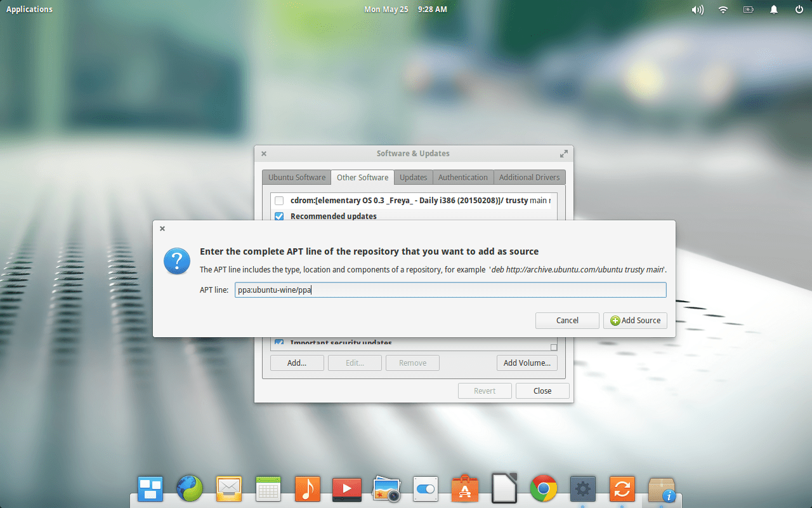
Task: Check Important security updates
Action: (279, 342)
